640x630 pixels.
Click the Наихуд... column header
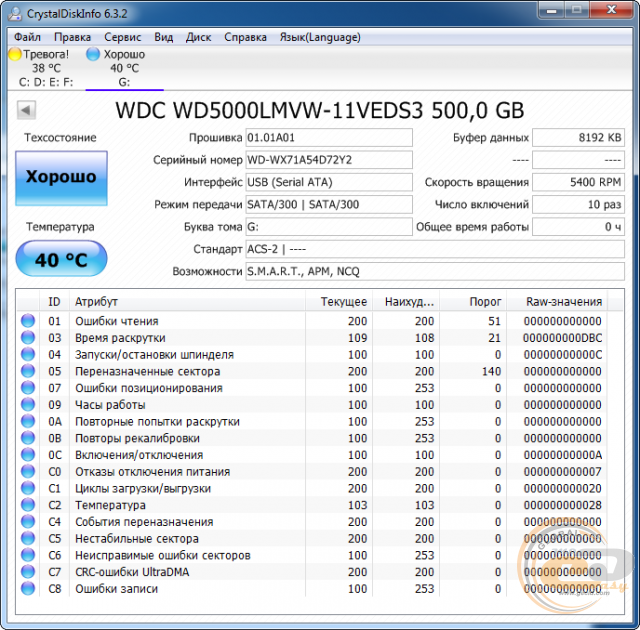pos(406,302)
